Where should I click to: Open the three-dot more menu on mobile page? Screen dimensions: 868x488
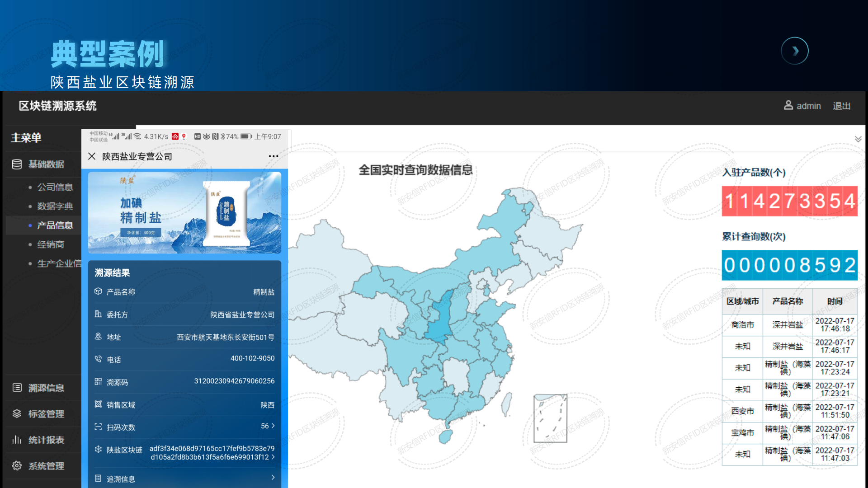pos(273,156)
